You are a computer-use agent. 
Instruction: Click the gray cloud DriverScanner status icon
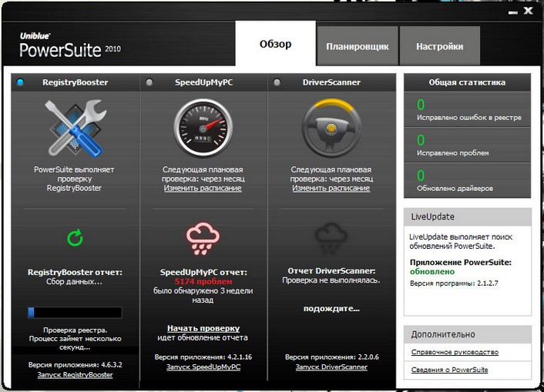pyautogui.click(x=331, y=238)
